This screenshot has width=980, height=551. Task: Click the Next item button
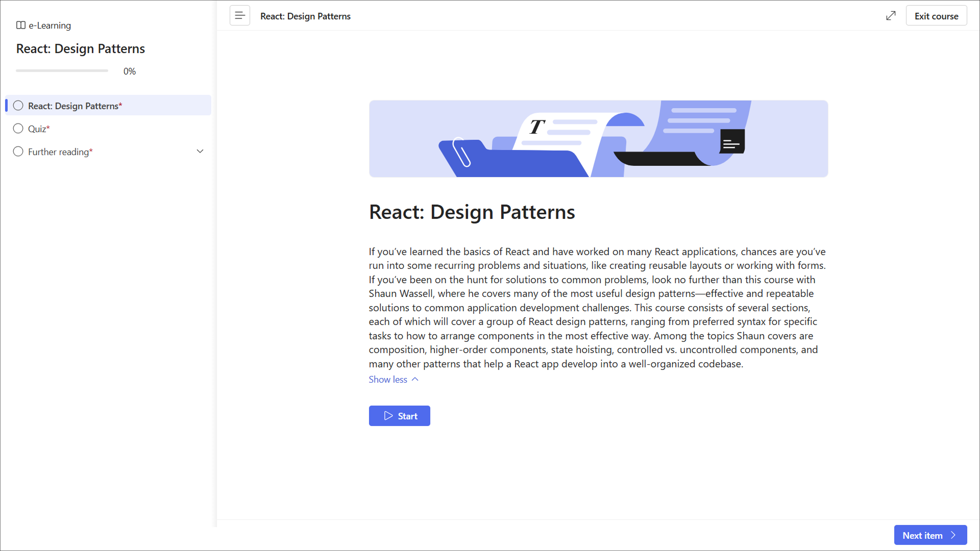click(x=923, y=535)
